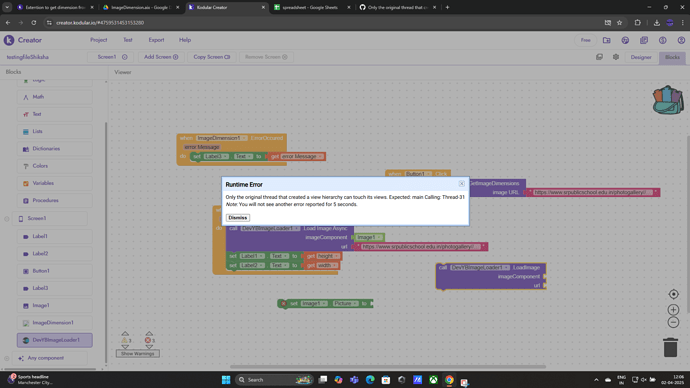This screenshot has width=690, height=388.
Task: Zoom in the blocks workspace
Action: (x=673, y=310)
